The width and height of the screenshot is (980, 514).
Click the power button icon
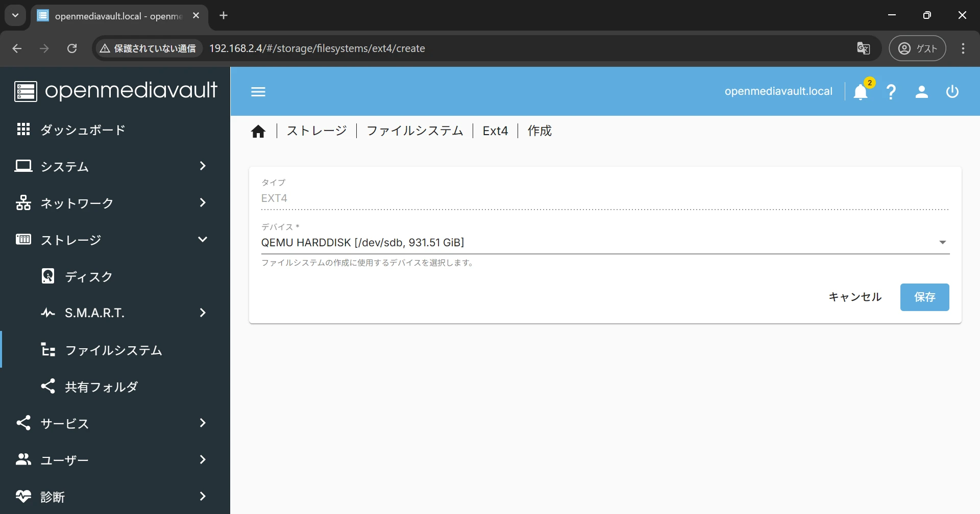point(952,92)
